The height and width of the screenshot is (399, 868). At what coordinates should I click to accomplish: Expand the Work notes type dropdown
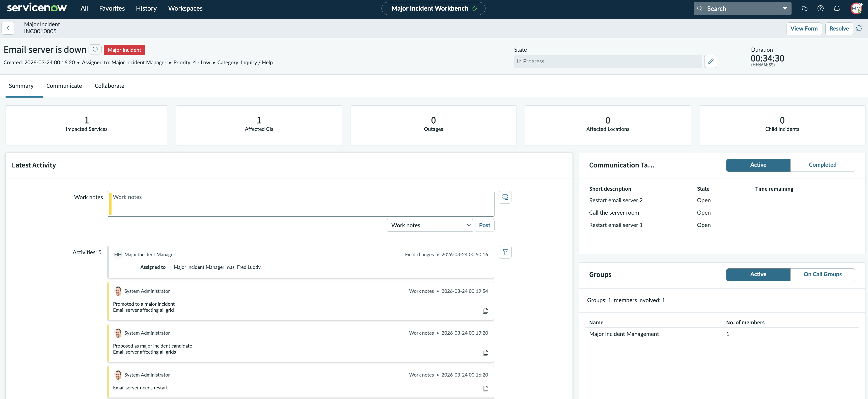tap(430, 225)
